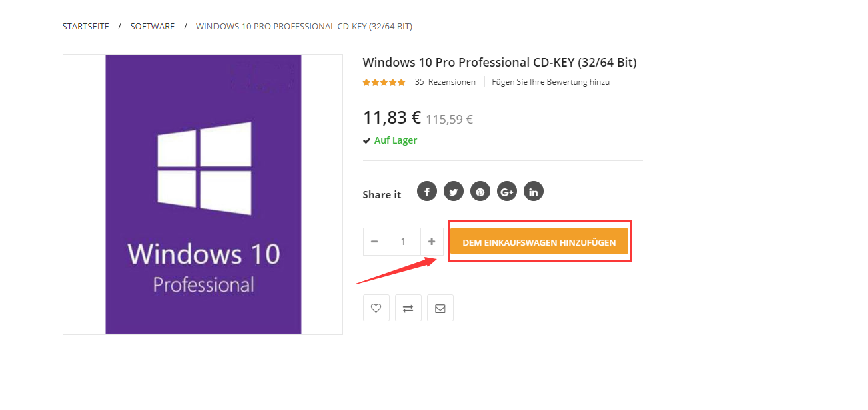Add product to wishlist with heart icon
This screenshot has height=410, width=868.
[376, 308]
